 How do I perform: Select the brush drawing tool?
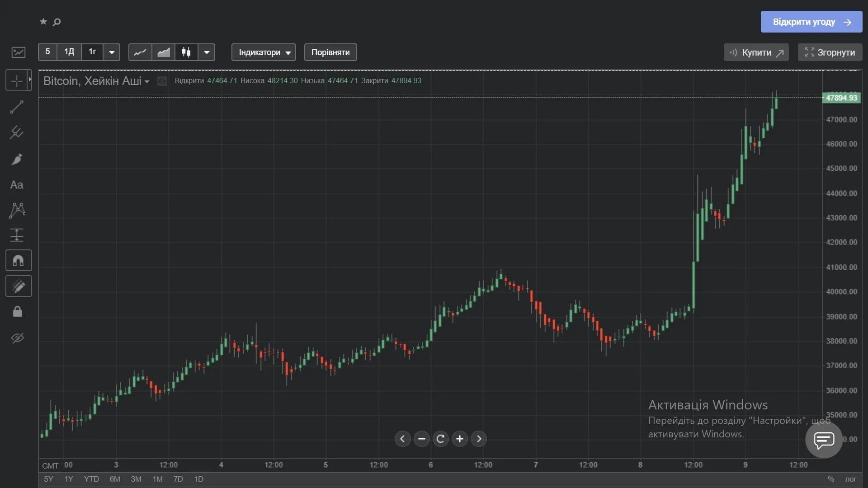click(x=17, y=159)
